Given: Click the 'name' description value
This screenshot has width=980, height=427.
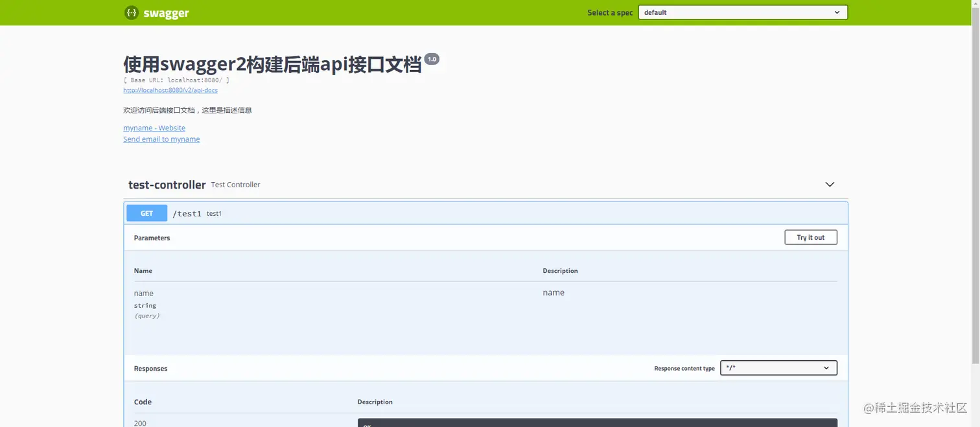Looking at the screenshot, I should pos(554,293).
